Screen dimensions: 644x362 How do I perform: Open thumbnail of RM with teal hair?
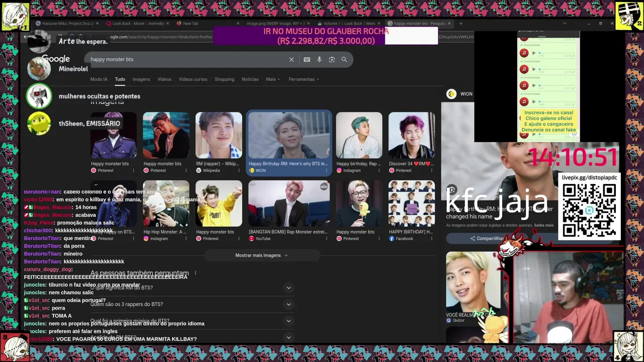359,135
